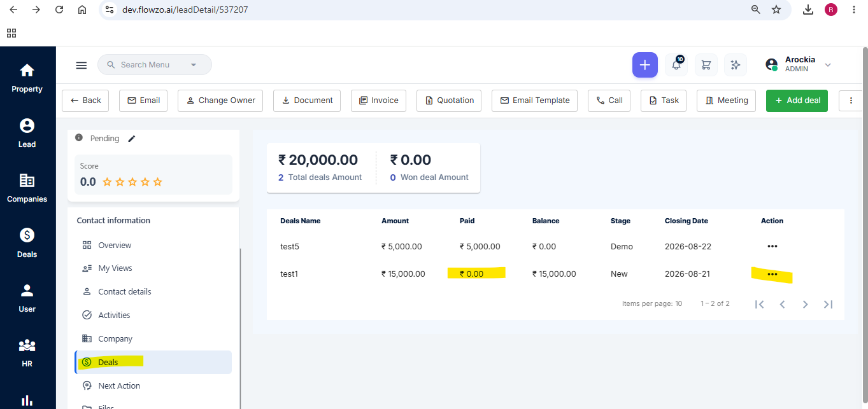
Task: Expand the Search Menu dropdown arrow
Action: pyautogui.click(x=194, y=65)
